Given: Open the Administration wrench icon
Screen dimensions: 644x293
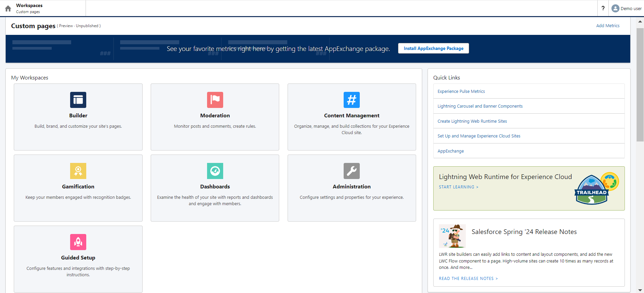Looking at the screenshot, I should pos(351,171).
